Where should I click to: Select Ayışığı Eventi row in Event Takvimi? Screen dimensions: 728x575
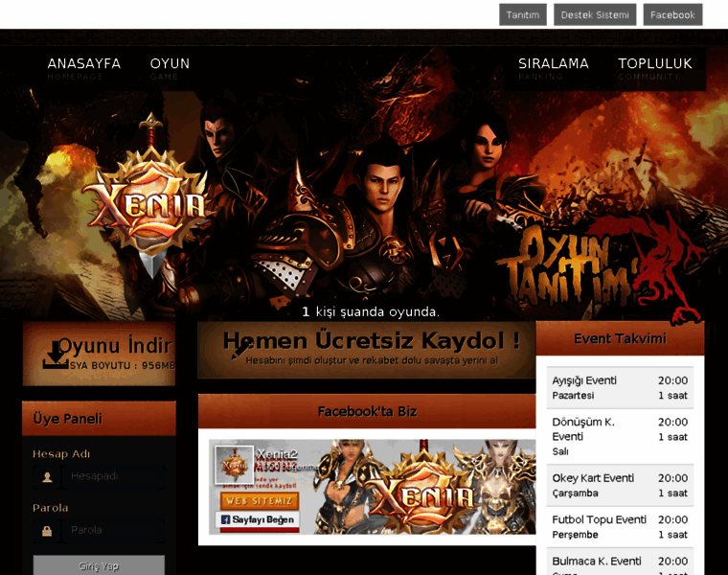tap(620, 388)
